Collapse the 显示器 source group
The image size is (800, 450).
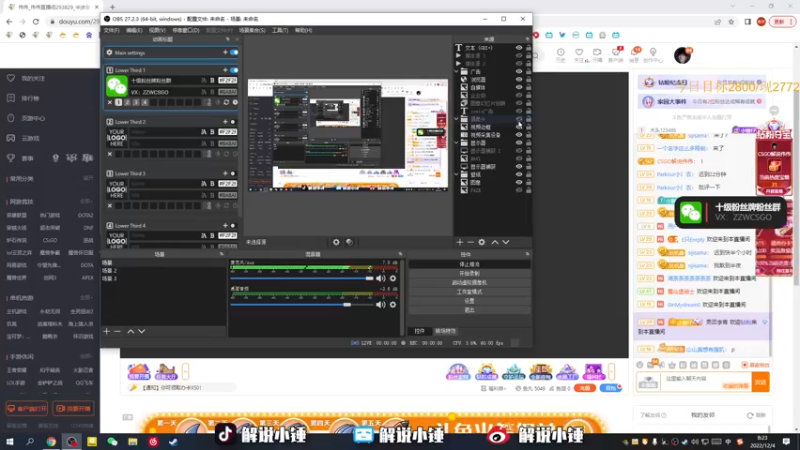[457, 143]
